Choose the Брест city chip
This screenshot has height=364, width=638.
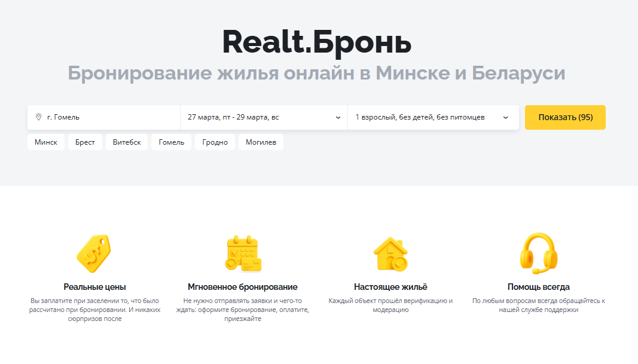tap(85, 142)
